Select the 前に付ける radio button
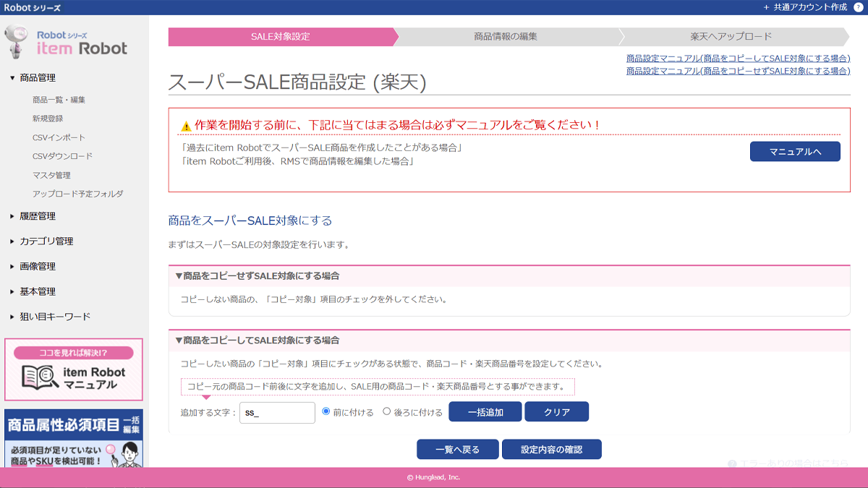Image resolution: width=868 pixels, height=488 pixels. (x=325, y=411)
